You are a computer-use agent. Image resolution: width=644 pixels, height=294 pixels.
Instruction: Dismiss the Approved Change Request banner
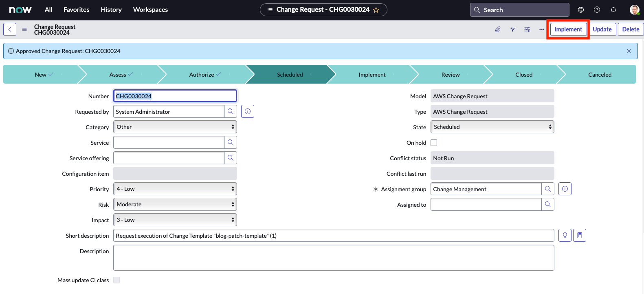click(x=629, y=51)
